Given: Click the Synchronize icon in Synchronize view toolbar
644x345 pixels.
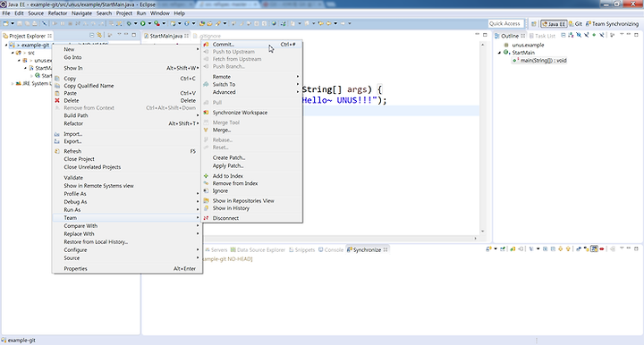Looking at the screenshot, I should point(488,248).
